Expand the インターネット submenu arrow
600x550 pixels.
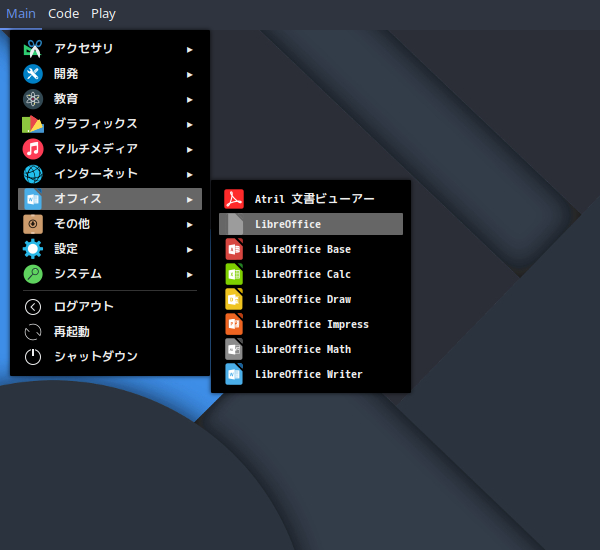189,175
